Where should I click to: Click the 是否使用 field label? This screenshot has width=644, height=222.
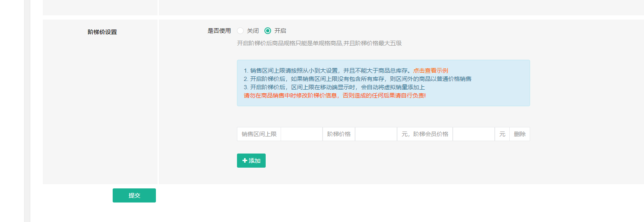pyautogui.click(x=219, y=31)
